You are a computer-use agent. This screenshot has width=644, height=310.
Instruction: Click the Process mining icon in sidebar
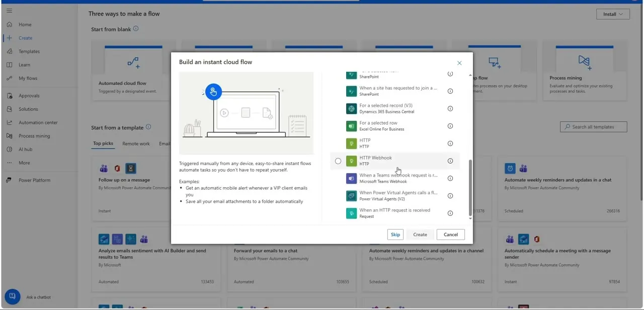point(9,136)
